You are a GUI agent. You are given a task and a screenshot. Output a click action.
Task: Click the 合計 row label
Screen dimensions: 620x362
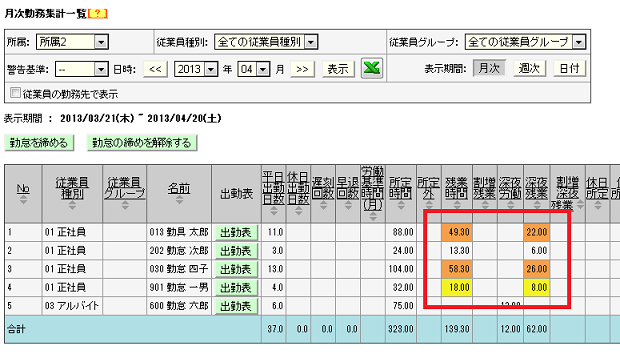[16, 329]
